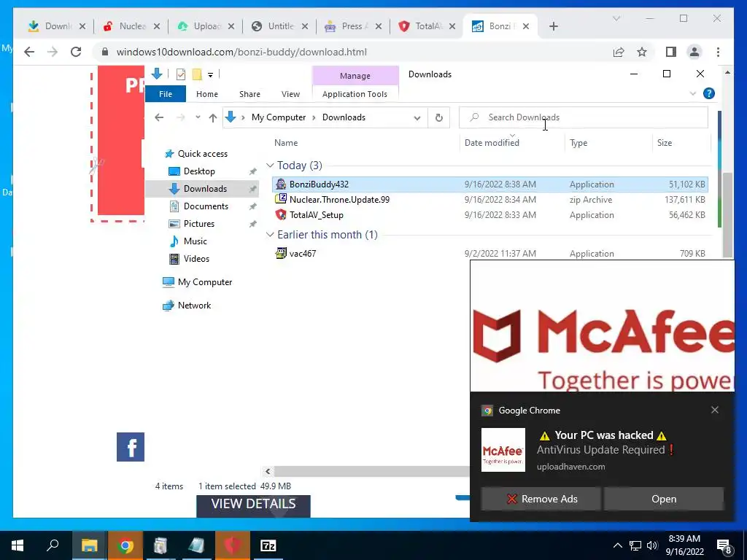747x560 pixels.
Task: Open Customize Quick Access Toolbar dropdown
Action: (210, 75)
